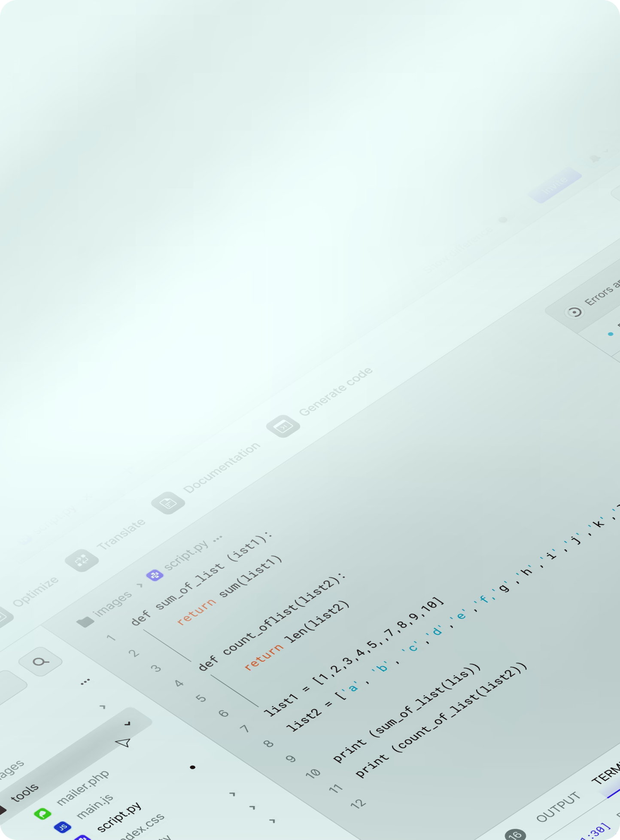Click the Documentation icon

pos(168,503)
